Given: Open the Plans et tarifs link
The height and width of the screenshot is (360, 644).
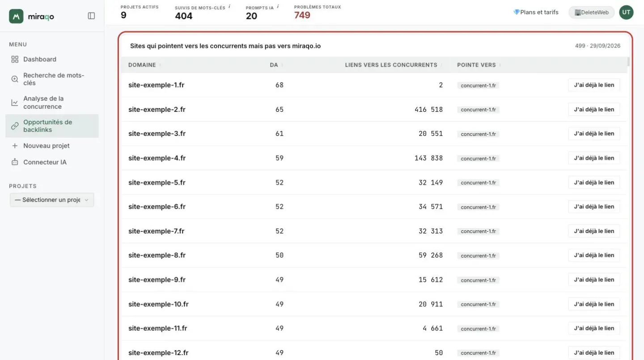Looking at the screenshot, I should 536,13.
